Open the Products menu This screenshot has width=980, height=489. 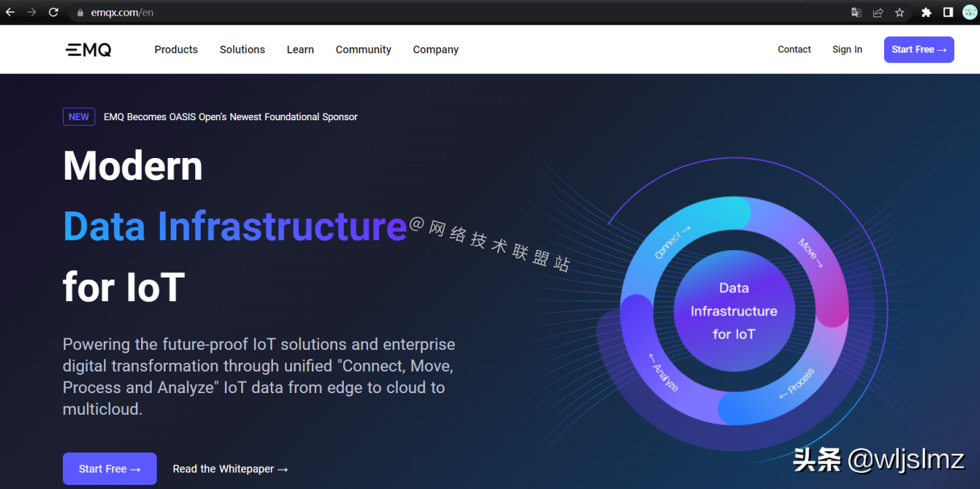[176, 49]
